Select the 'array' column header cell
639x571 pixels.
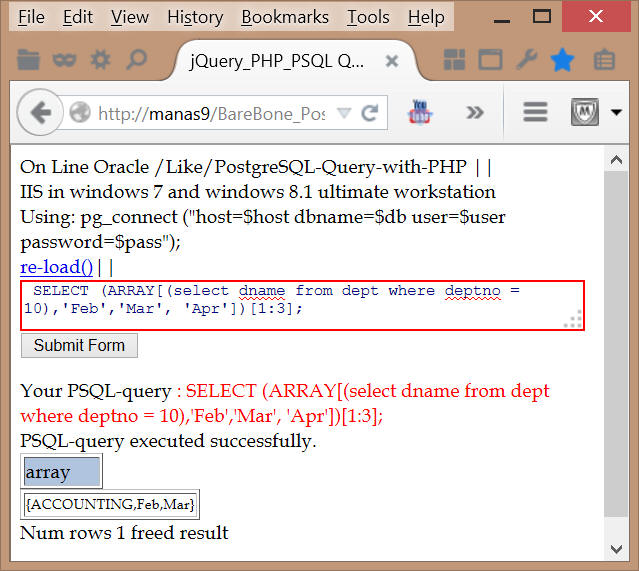point(62,472)
